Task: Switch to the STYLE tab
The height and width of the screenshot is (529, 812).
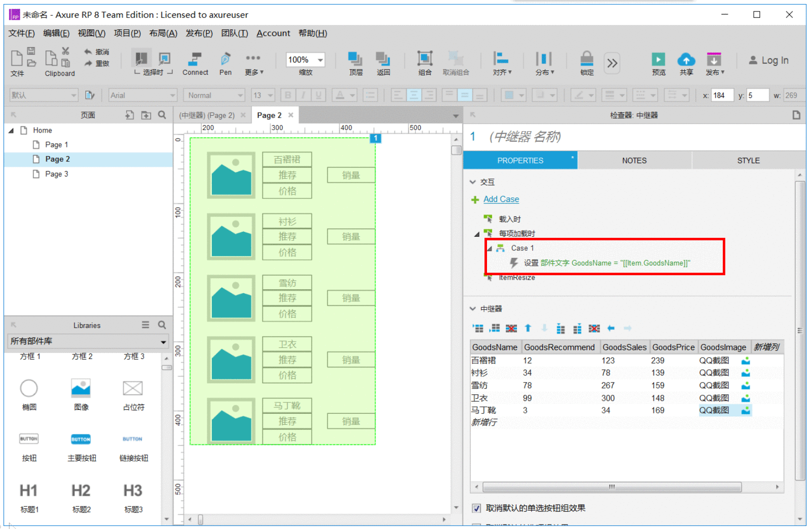Action: click(748, 161)
